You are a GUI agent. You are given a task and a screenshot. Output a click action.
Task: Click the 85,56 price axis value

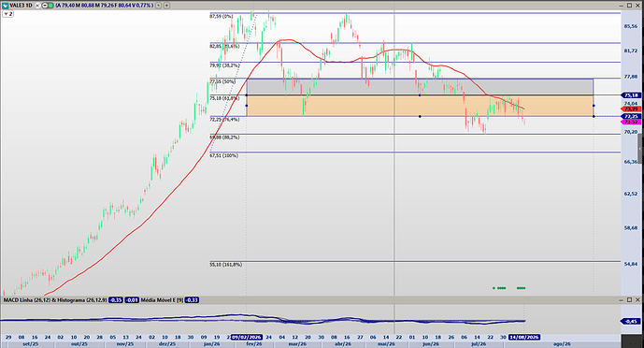click(x=631, y=26)
